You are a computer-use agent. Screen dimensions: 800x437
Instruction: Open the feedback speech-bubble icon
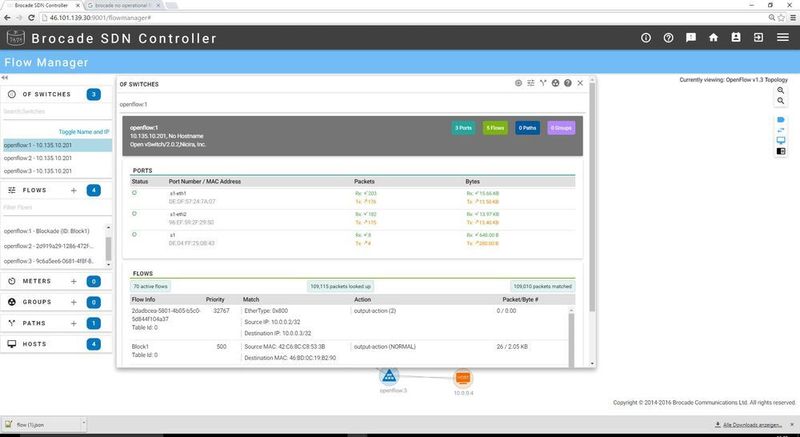pyautogui.click(x=691, y=38)
